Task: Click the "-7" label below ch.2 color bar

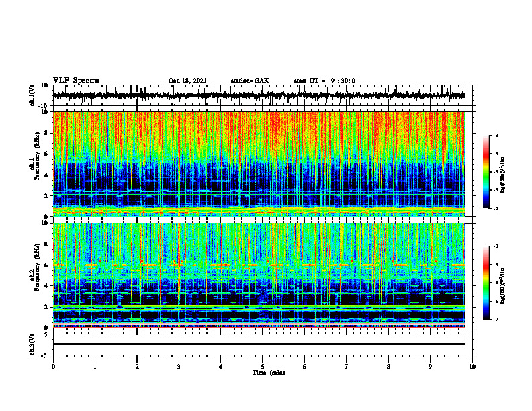Action: 495,319
